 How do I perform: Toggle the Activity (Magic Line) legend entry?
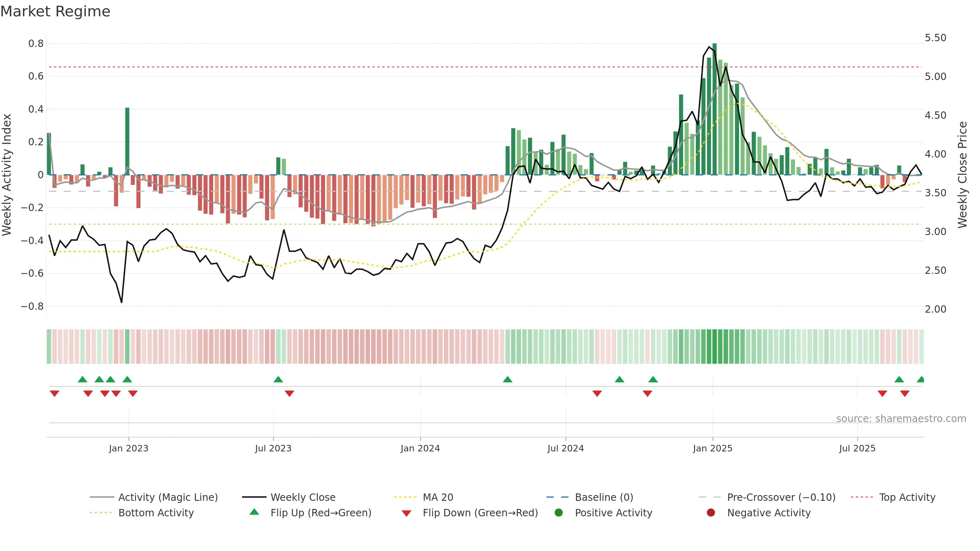154,497
